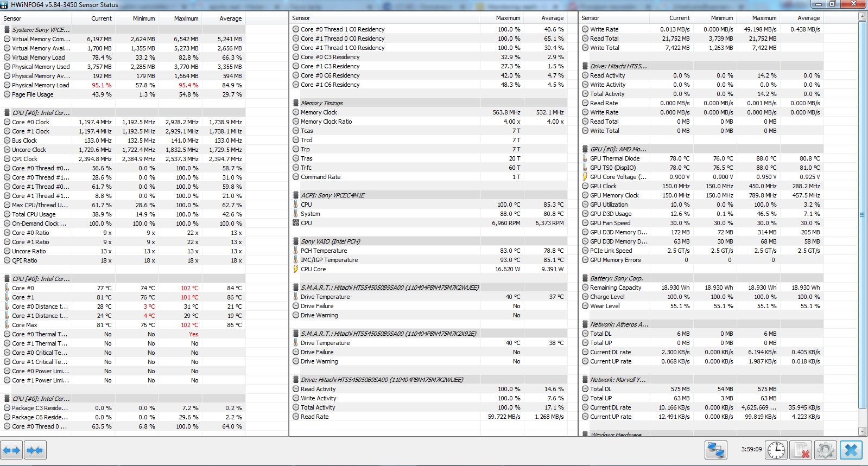Click the 3:59:09 elapsed time readout
The height and width of the screenshot is (466, 868).
point(751,449)
